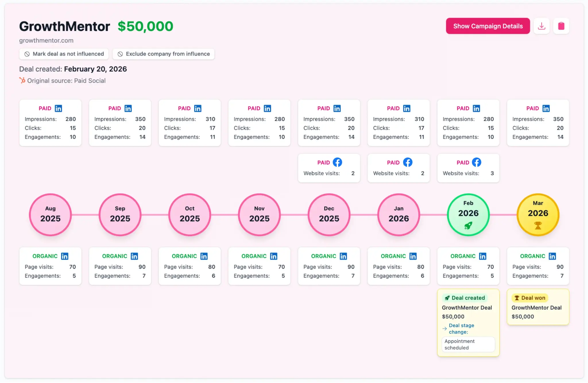This screenshot has width=588, height=383.
Task: Click LinkedIn icon in Oct 2025 paid card
Action: 198,108
